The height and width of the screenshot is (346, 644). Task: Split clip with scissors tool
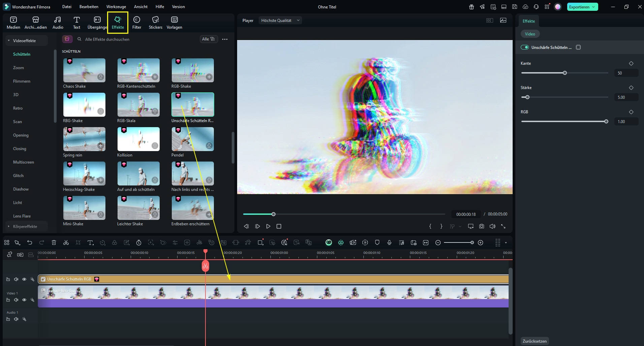coord(66,242)
